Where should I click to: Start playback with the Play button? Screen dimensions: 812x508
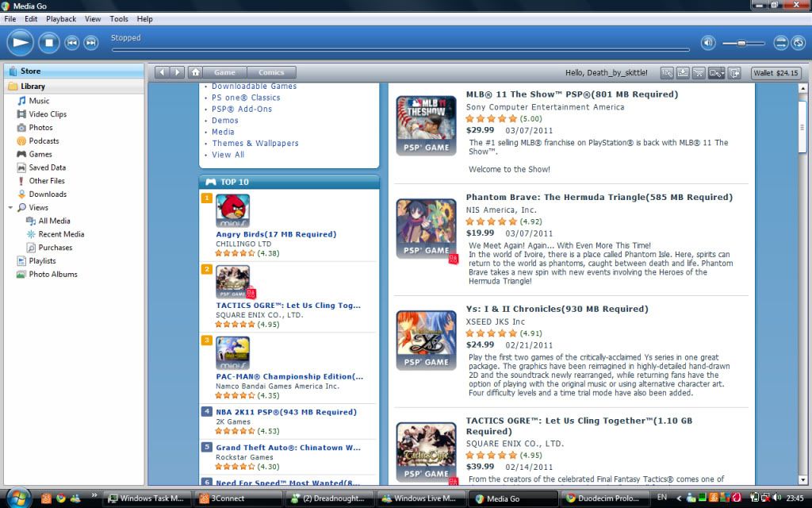click(x=20, y=43)
